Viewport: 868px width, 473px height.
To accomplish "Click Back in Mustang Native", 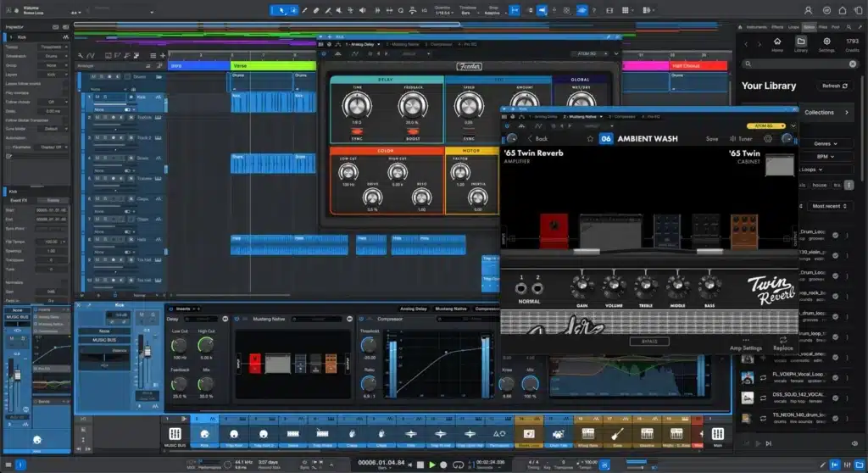I will 537,138.
